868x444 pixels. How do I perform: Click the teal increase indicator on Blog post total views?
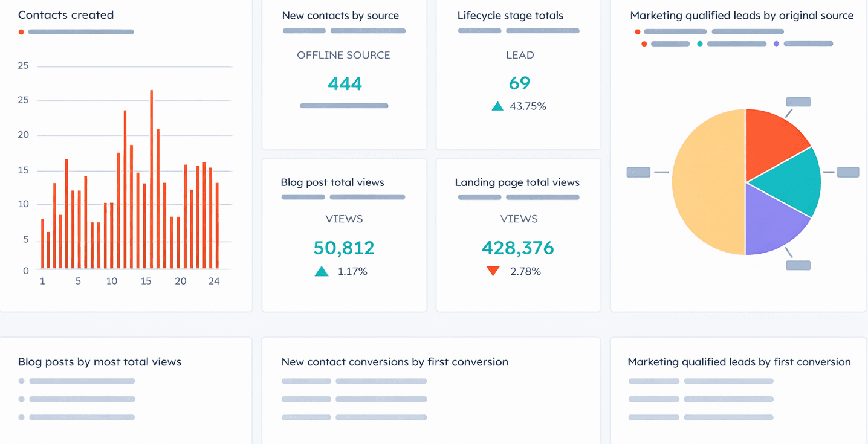(322, 271)
